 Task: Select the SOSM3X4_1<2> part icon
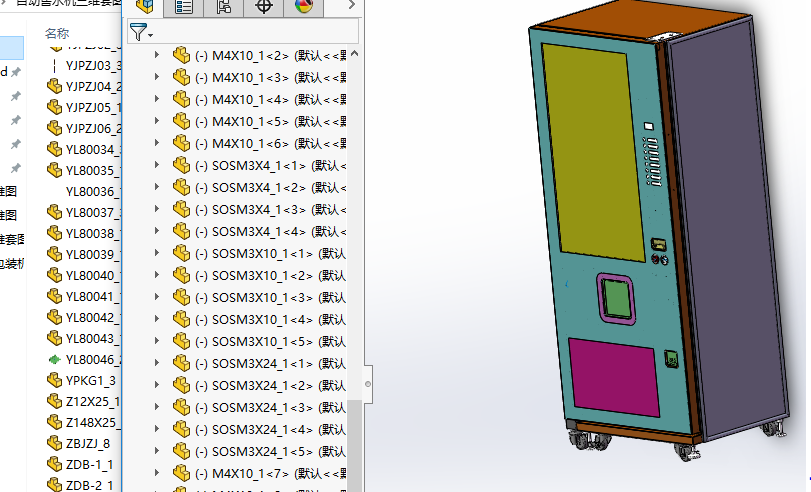pos(182,187)
